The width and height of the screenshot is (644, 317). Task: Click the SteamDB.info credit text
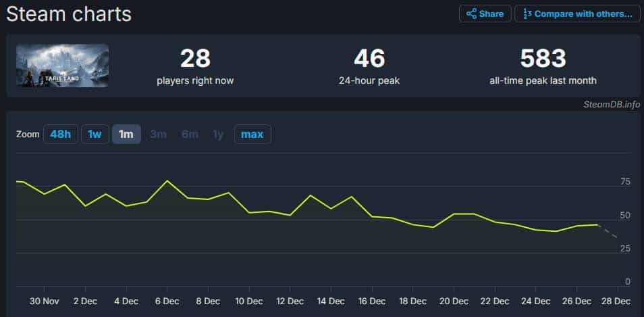pyautogui.click(x=612, y=105)
